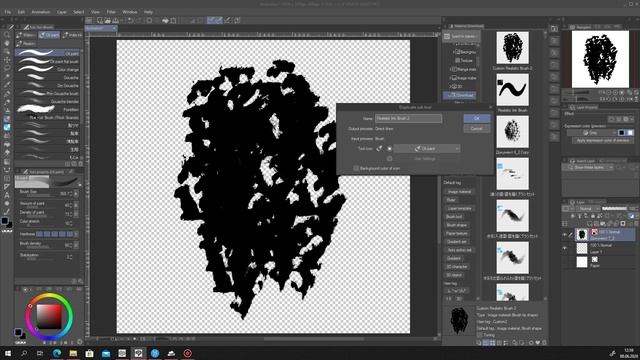Open the Filter menu

coord(111,12)
